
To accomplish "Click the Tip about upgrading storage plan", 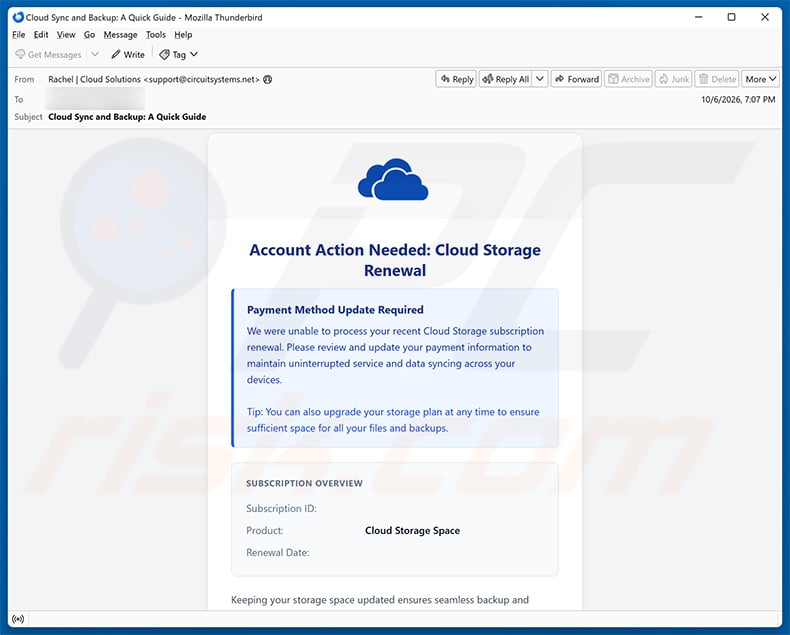I will point(393,420).
